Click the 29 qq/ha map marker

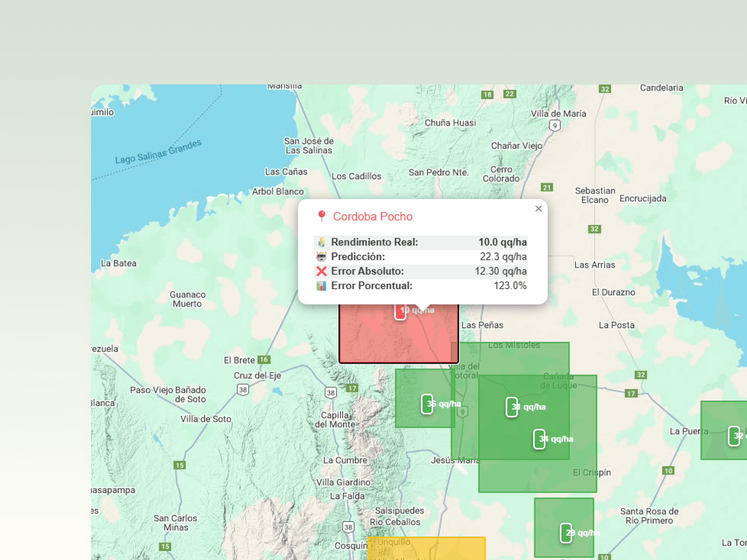pyautogui.click(x=566, y=533)
